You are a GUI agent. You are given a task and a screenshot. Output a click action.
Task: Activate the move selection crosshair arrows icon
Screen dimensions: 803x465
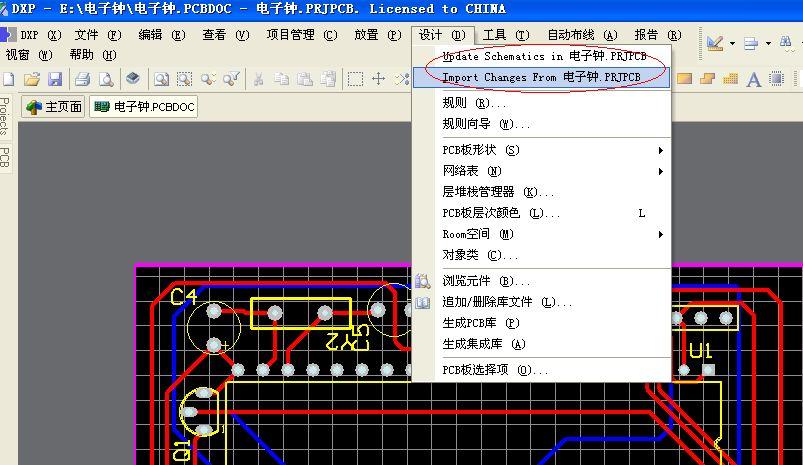(378, 79)
